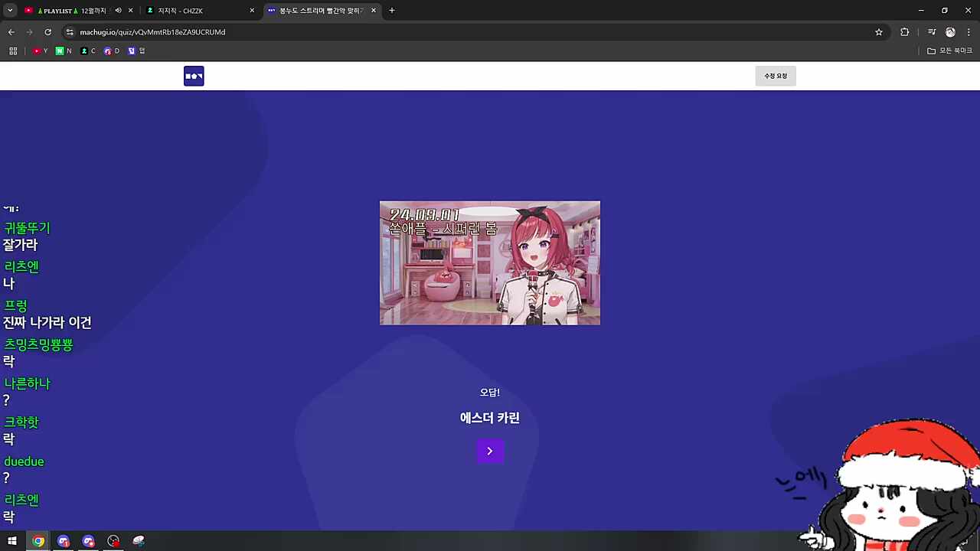Open the last taskbar app icon
This screenshot has width=980, height=551.
click(139, 541)
